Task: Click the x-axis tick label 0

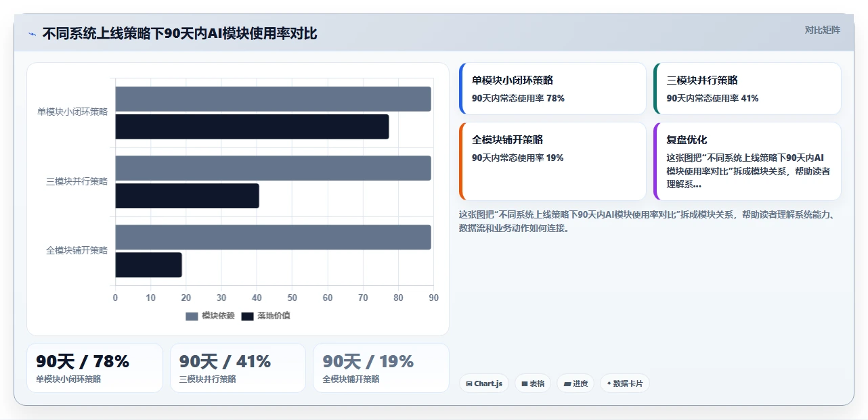Action: 115,298
